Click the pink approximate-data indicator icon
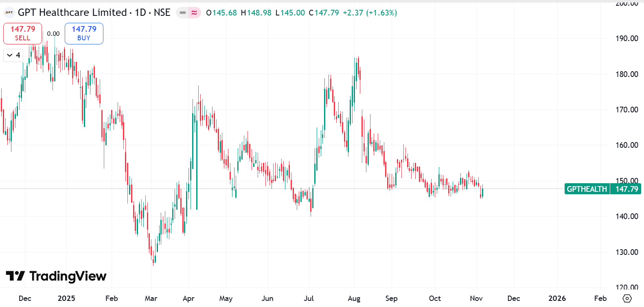The image size is (644, 307). pos(195,13)
